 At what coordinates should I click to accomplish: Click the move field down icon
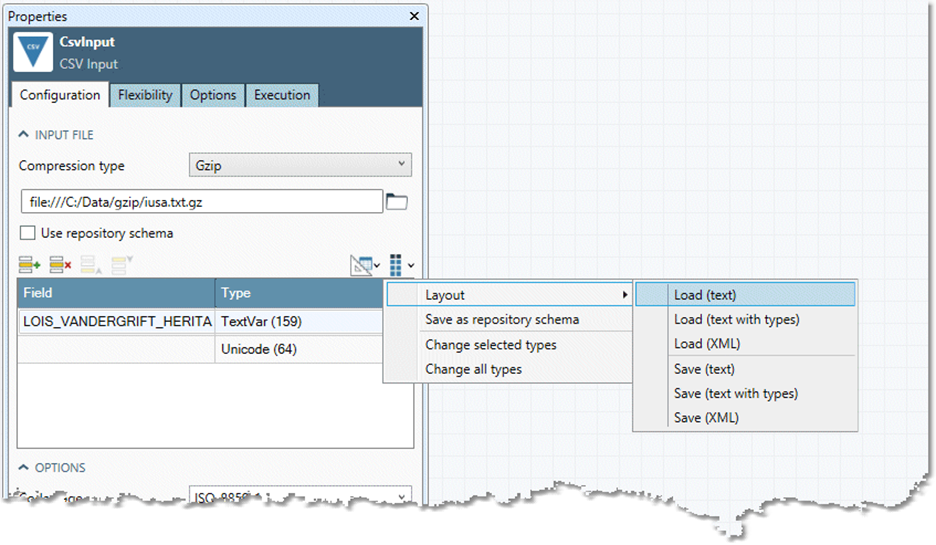tap(122, 265)
